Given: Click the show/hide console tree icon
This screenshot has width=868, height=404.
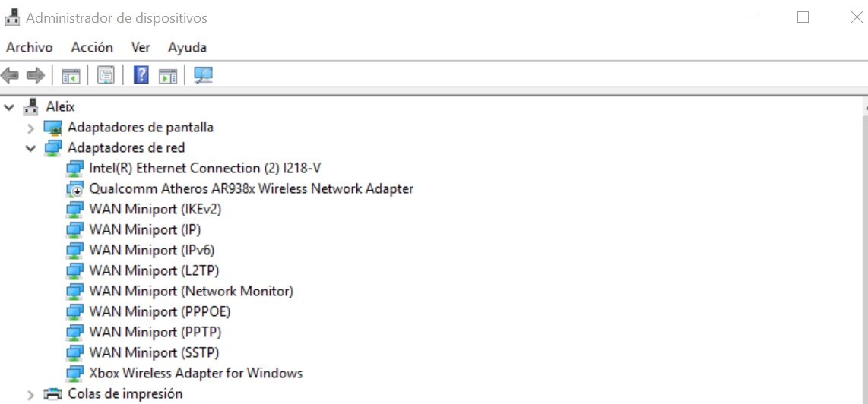Looking at the screenshot, I should (71, 76).
